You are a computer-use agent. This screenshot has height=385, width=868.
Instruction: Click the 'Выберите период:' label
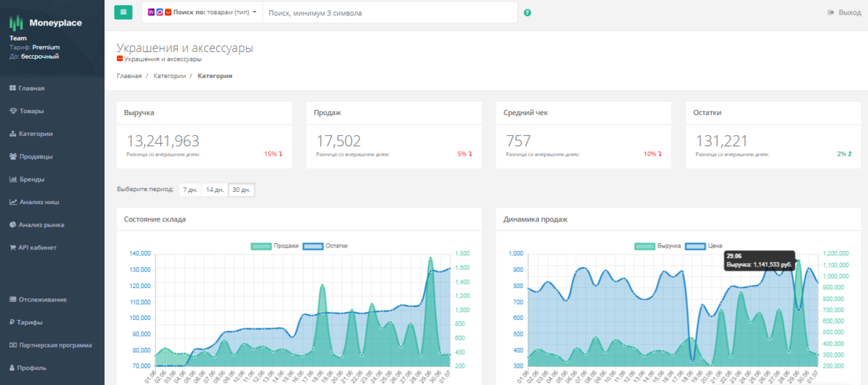point(145,190)
